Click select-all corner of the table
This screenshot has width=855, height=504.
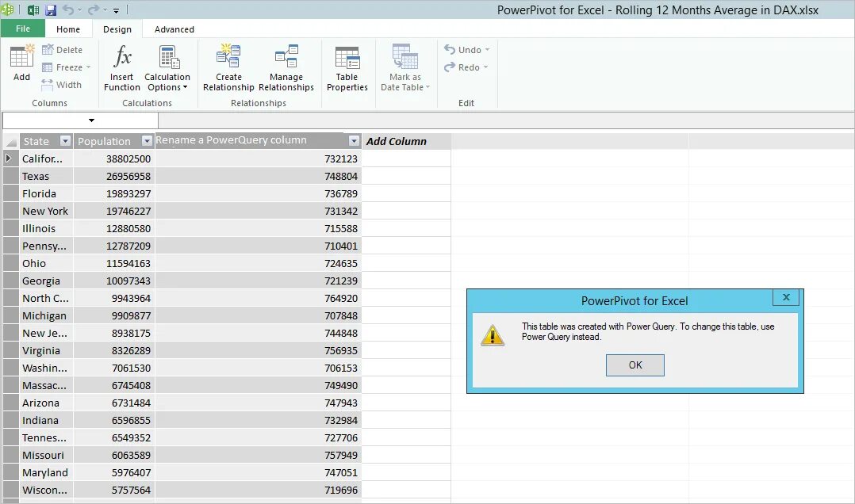point(11,142)
